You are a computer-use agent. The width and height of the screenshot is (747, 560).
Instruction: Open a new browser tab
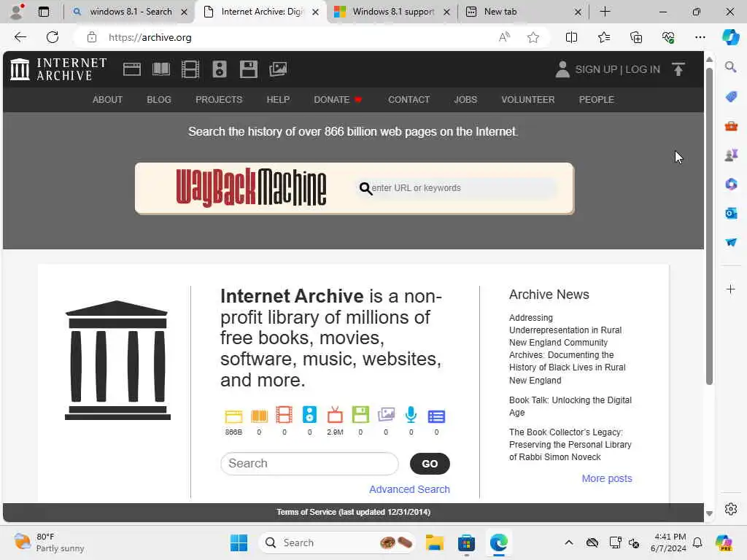pos(605,12)
